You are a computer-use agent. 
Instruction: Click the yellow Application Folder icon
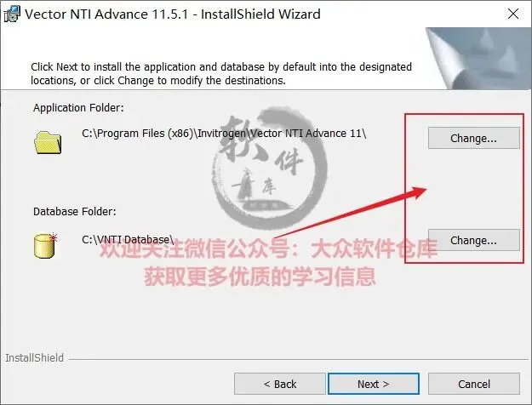pos(48,142)
